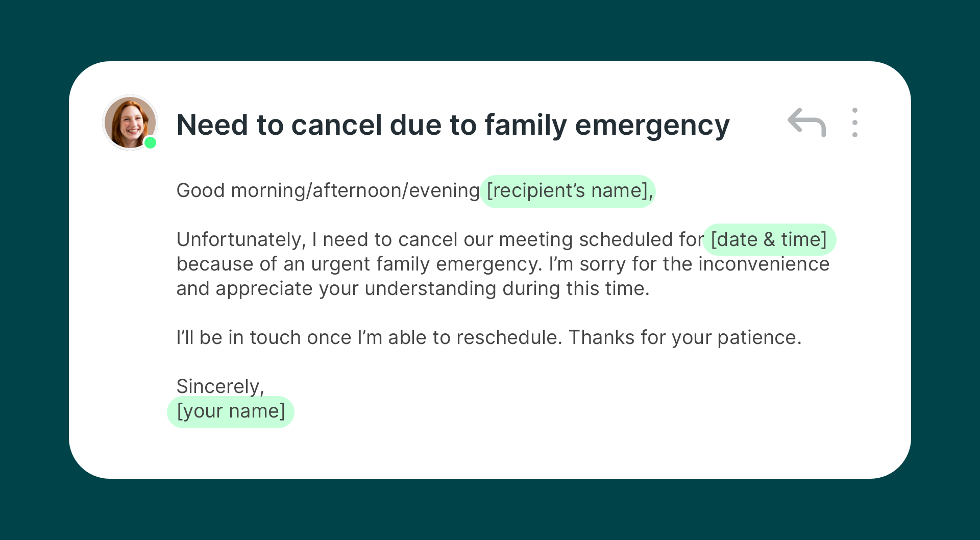Viewport: 980px width, 540px height.
Task: Click the [date & time] placeholder
Action: (x=769, y=239)
